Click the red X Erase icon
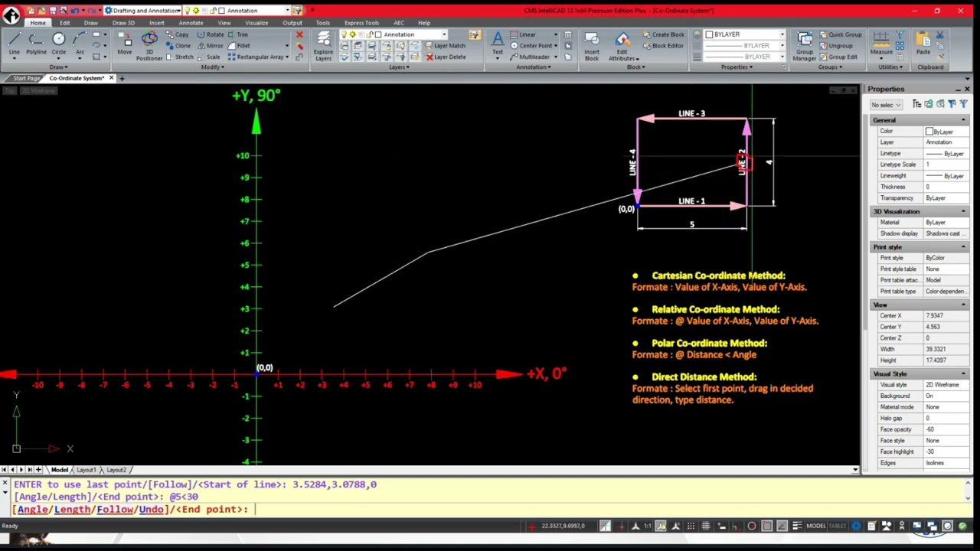 299,35
